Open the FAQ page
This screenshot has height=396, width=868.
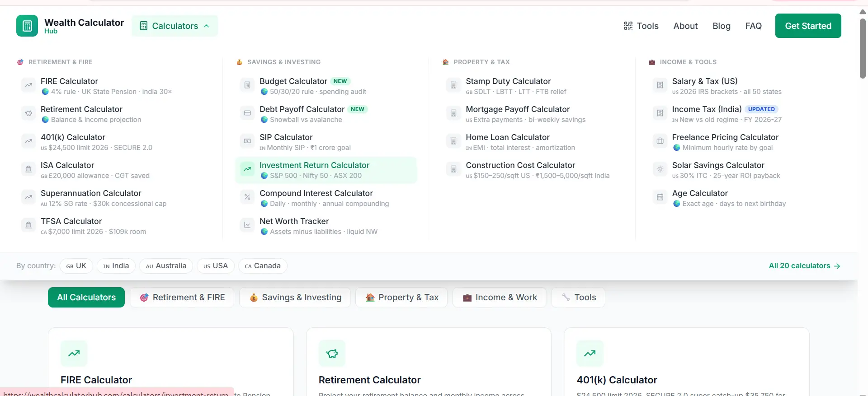[754, 26]
